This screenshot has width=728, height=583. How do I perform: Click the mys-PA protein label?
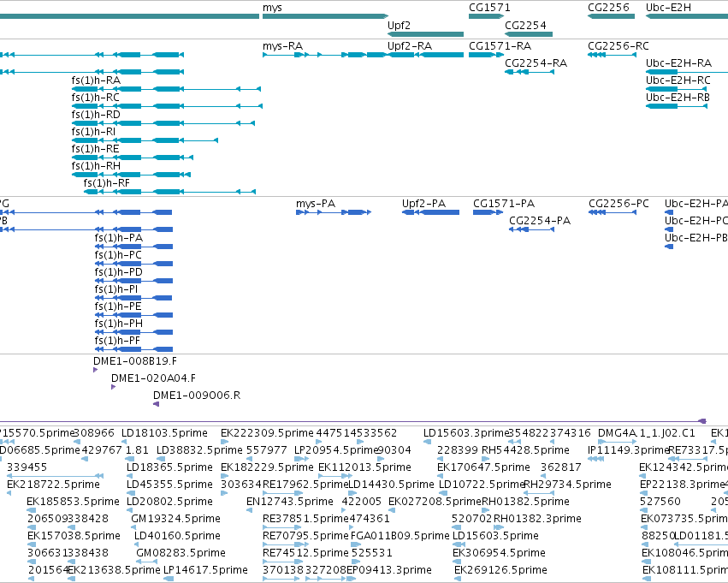tap(316, 204)
